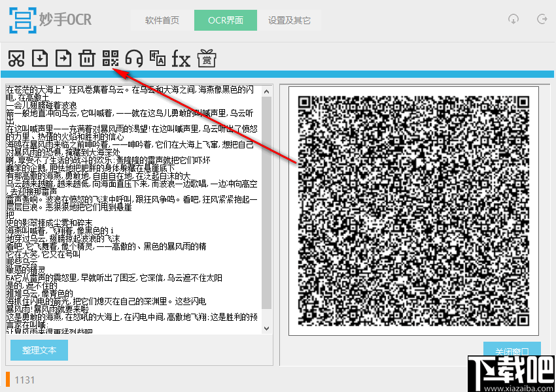Click the generated QR code image
Screen dimensions: 556x392
pyautogui.click(x=413, y=210)
